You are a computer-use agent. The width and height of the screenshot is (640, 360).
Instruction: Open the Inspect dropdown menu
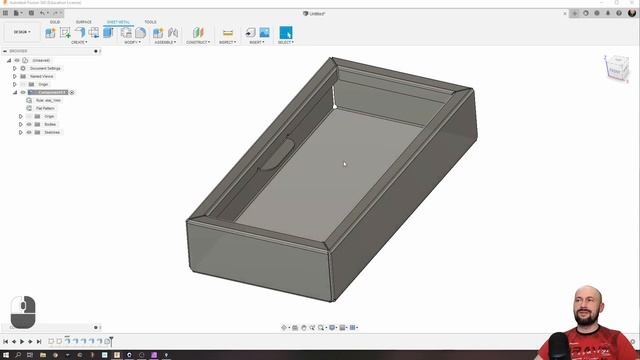pos(228,42)
